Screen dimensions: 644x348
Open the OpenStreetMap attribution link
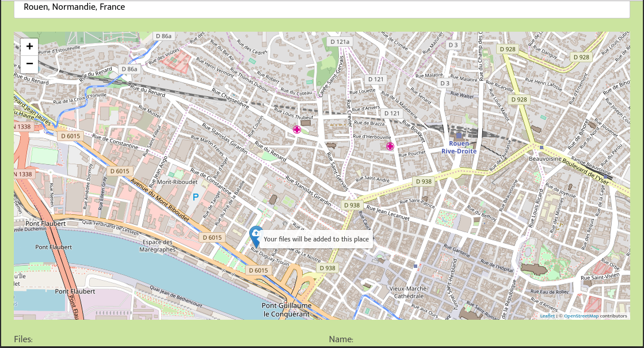581,316
